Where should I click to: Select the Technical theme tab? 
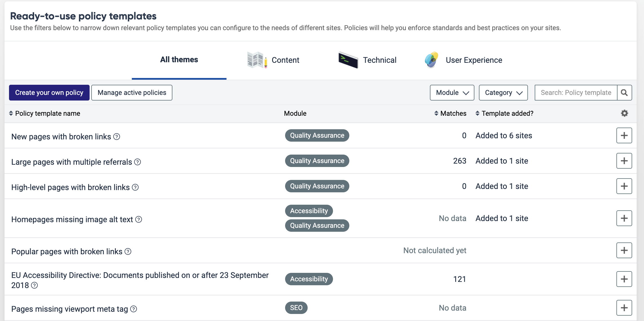[x=368, y=60]
